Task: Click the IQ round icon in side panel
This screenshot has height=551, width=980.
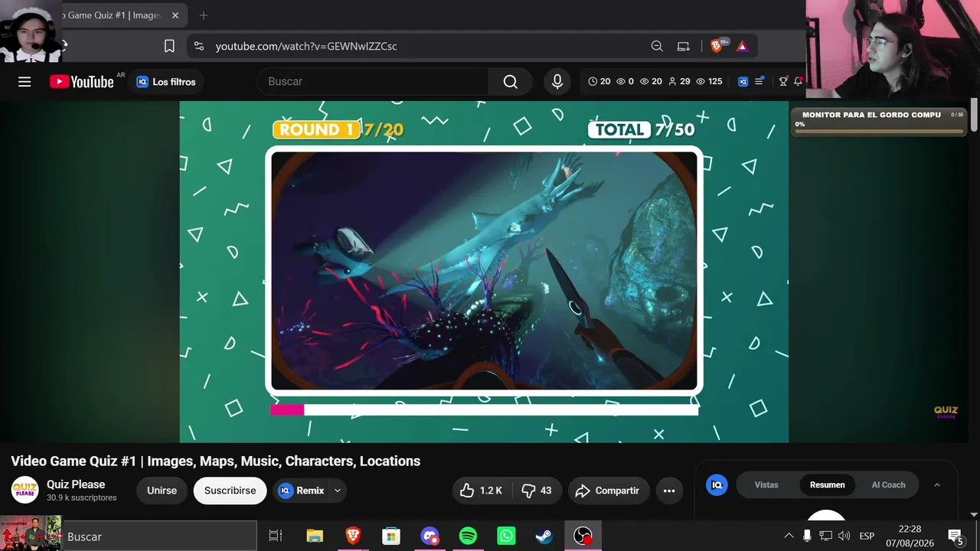Action: 717,484
